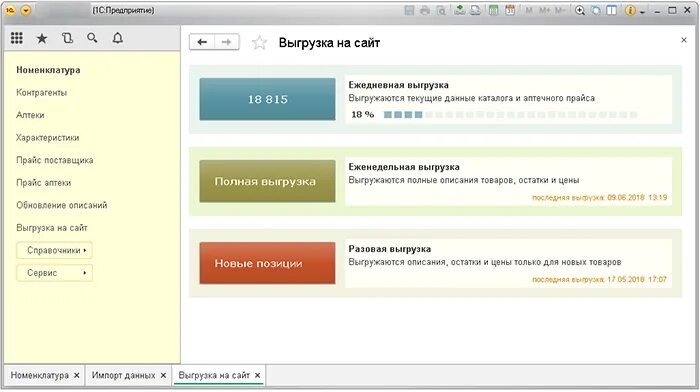The height and width of the screenshot is (392, 700).
Task: Click the one-time export description text
Action: 485,262
